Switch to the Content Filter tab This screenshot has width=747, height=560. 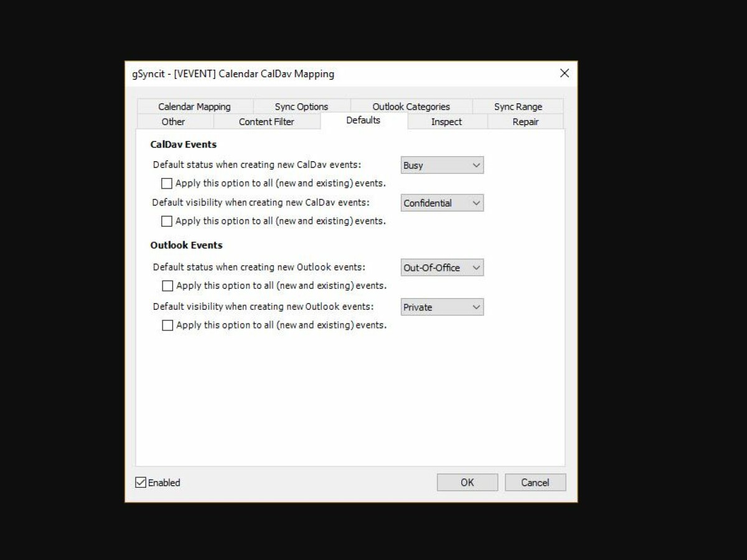pyautogui.click(x=266, y=121)
